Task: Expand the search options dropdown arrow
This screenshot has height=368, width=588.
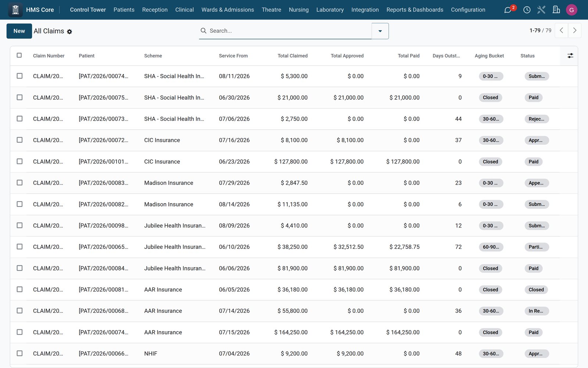Action: point(380,31)
